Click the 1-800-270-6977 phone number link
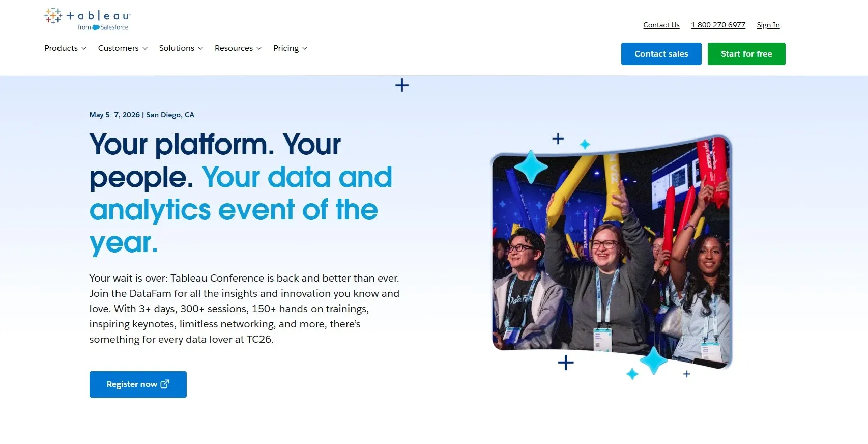868x444 pixels. pyautogui.click(x=718, y=25)
